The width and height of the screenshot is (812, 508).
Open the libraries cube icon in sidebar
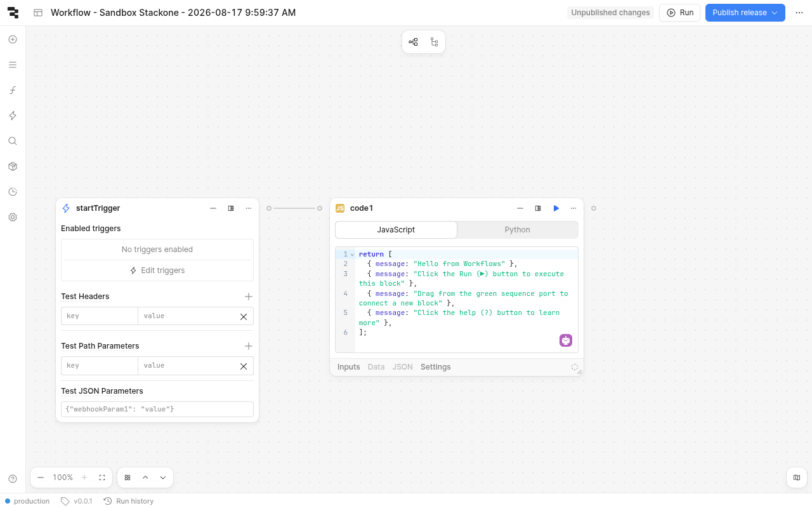(13, 166)
